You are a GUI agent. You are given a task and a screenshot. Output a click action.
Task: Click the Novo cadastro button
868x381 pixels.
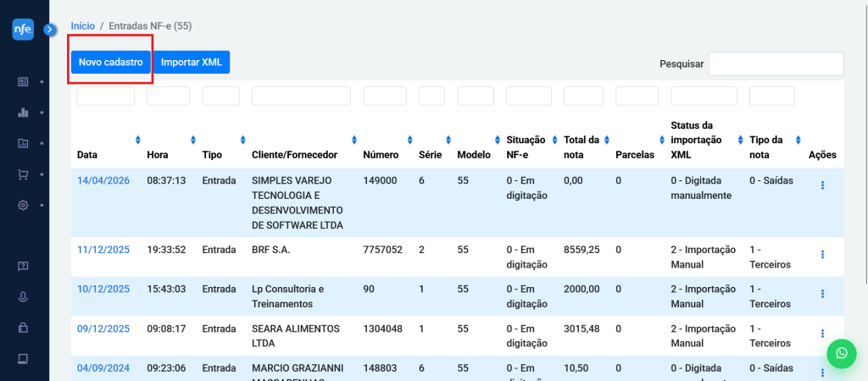[x=110, y=62]
